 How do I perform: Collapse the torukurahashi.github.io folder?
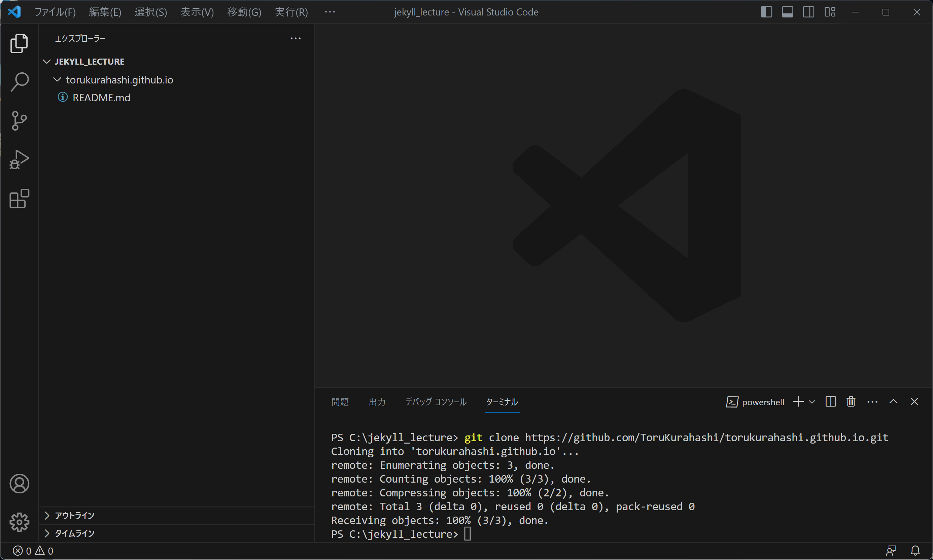(x=57, y=80)
